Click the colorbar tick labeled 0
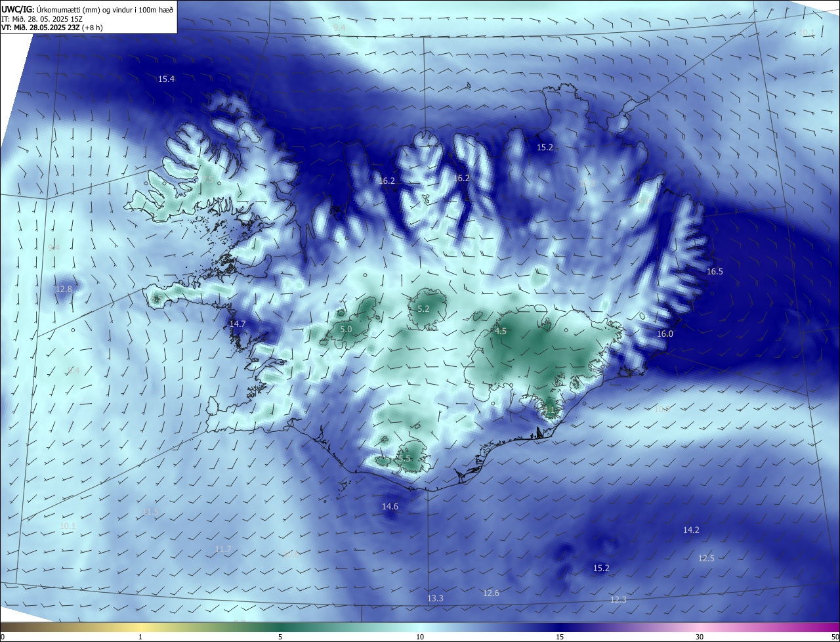840x642 pixels. click(3, 637)
